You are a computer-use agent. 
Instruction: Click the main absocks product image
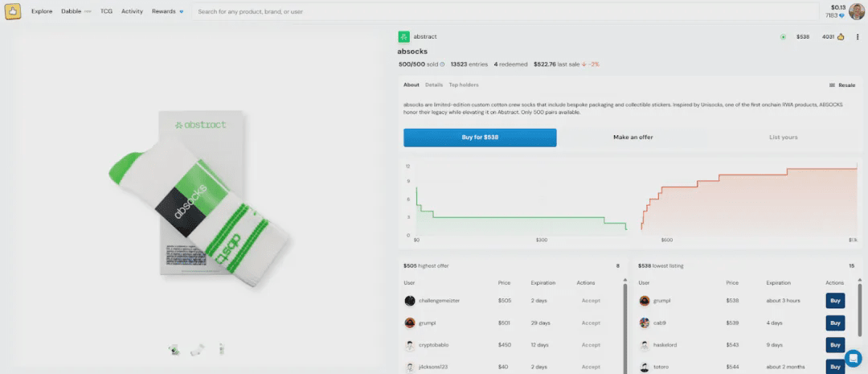199,199
